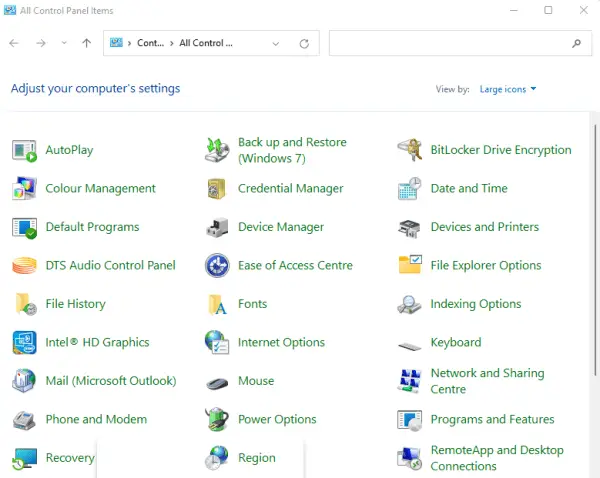
Task: Go up one level with Up arrow
Action: 87,43
